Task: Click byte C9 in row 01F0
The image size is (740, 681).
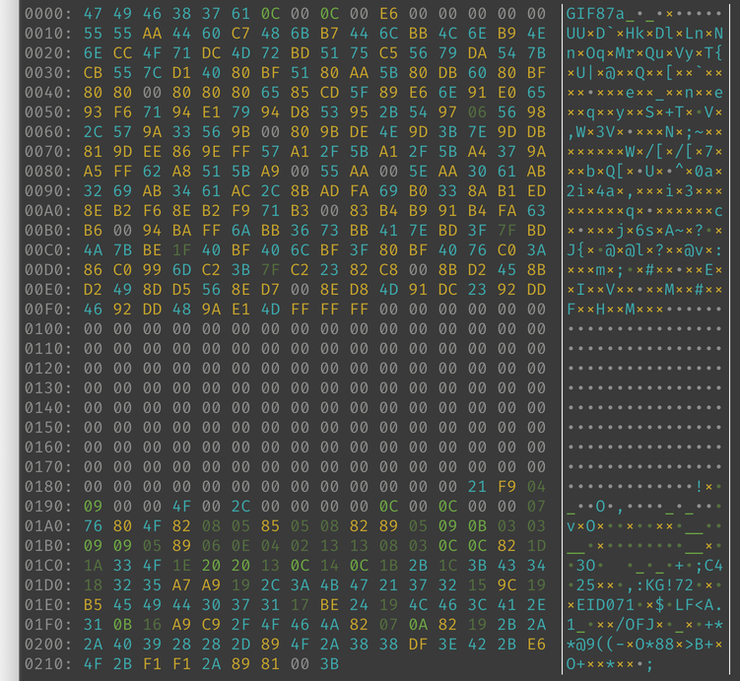Action: [x=211, y=625]
